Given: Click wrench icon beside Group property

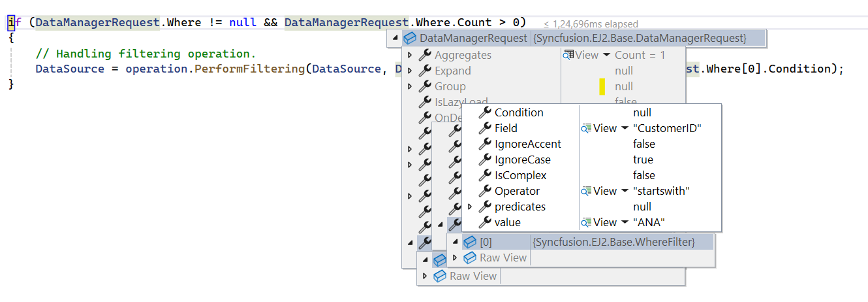Looking at the screenshot, I should [x=424, y=86].
